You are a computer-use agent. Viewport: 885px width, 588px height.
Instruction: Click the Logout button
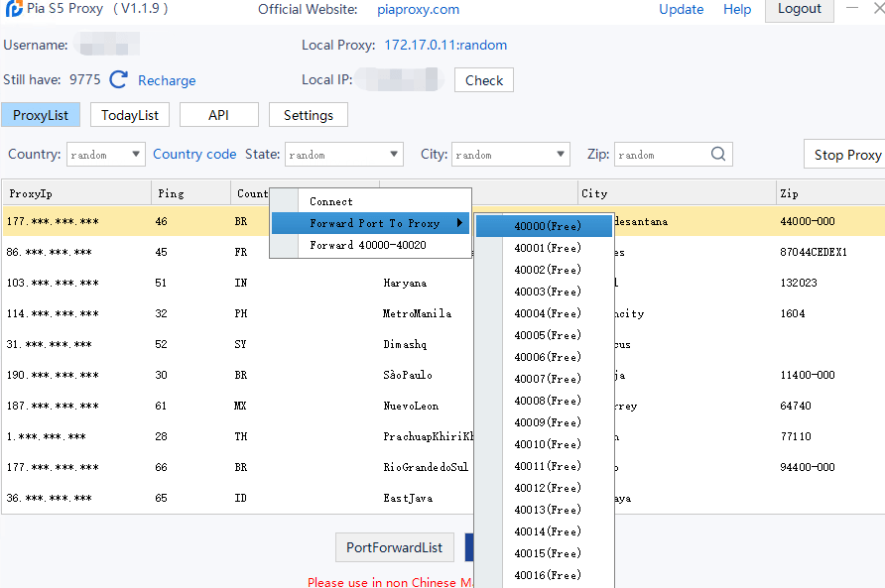[799, 9]
